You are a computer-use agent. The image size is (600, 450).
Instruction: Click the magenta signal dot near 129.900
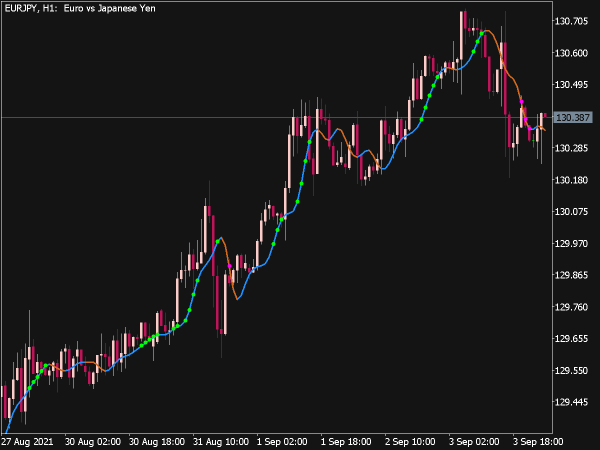pyautogui.click(x=229, y=266)
